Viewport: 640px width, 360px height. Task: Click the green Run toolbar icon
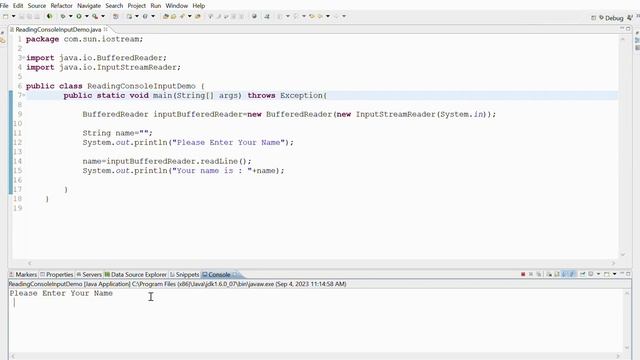(79, 16)
